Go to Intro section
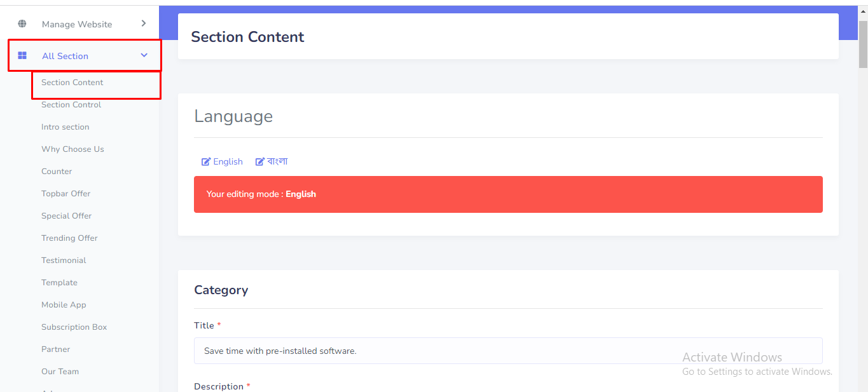The image size is (868, 392). 65,127
